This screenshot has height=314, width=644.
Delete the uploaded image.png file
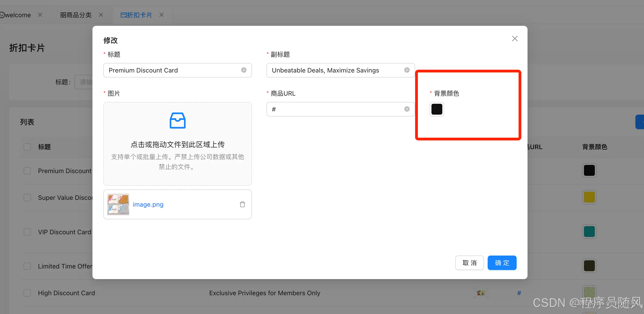pyautogui.click(x=242, y=205)
